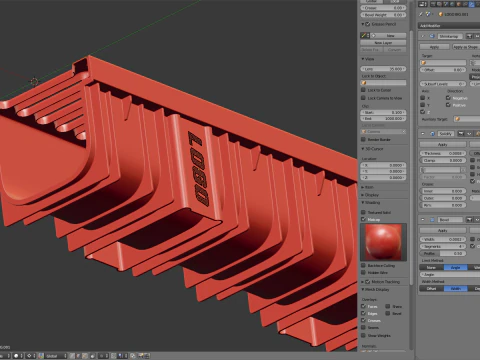The width and height of the screenshot is (480, 360).
Task: Click the proportional editing icon in header
Action: coord(102,356)
